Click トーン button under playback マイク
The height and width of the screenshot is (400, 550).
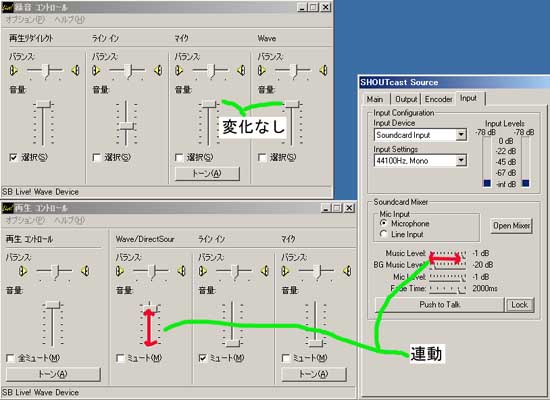[x=314, y=374]
